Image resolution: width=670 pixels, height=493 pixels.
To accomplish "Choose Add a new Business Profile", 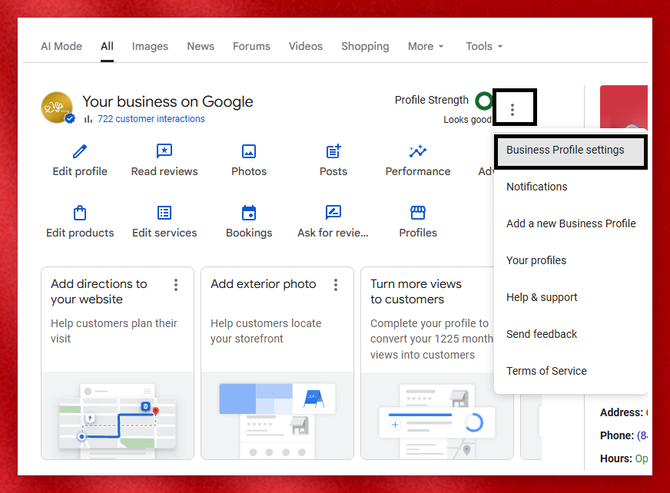I will click(x=570, y=223).
